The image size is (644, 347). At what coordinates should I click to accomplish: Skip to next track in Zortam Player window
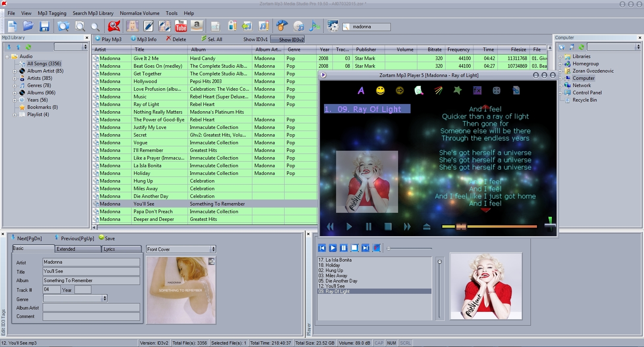[x=407, y=227]
